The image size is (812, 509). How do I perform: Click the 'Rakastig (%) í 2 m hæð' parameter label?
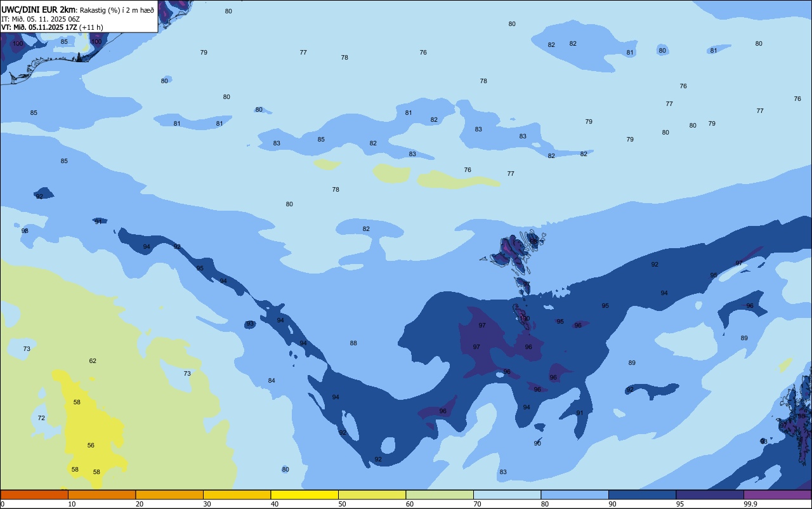(x=117, y=10)
